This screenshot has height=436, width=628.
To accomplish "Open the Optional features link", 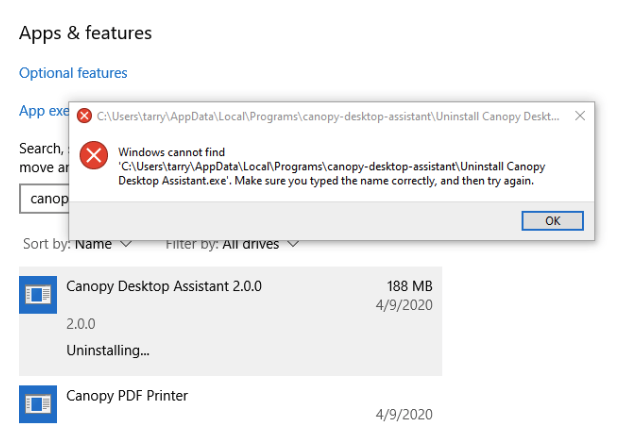I will (73, 73).
